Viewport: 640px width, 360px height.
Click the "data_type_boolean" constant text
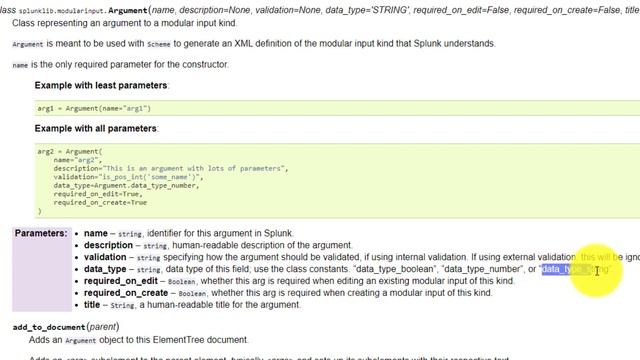click(396, 269)
